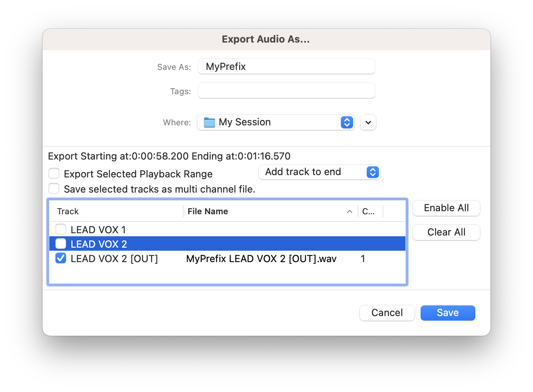
Task: Check the LEAD VOX 1 track checkbox
Action: (x=61, y=229)
